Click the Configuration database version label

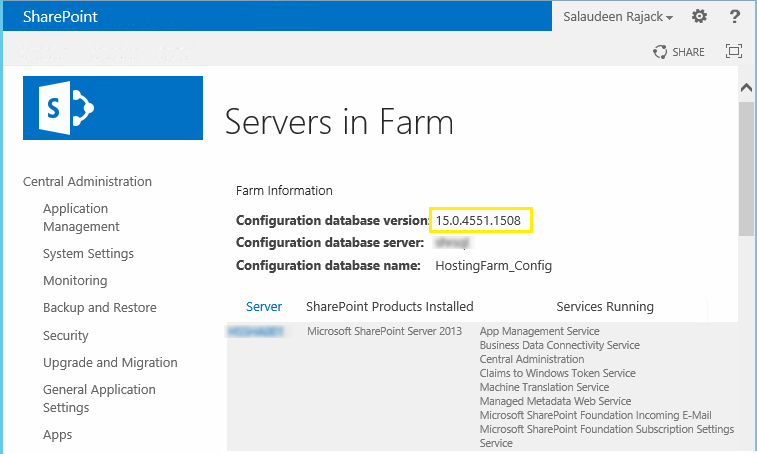point(333,221)
